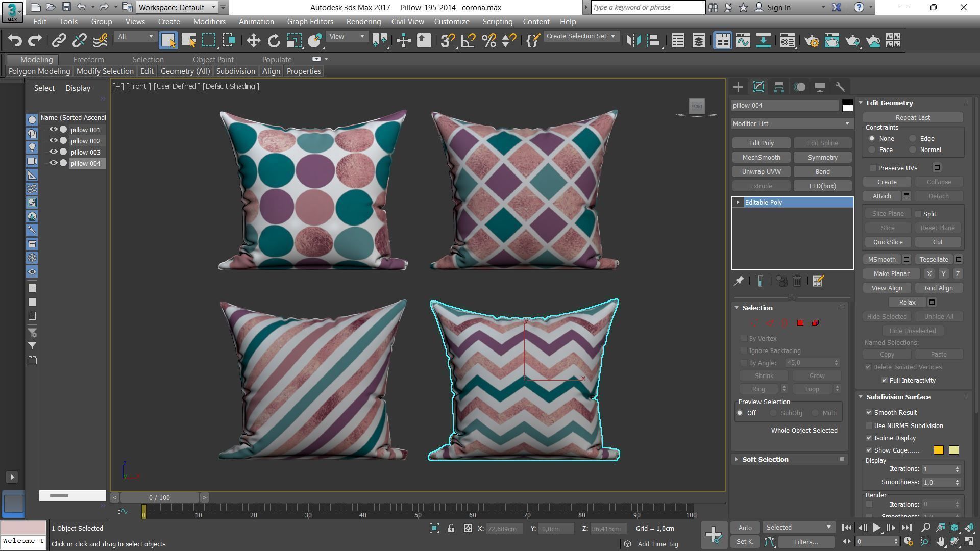Viewport: 980px width, 551px height.
Task: Click the pillow 004 object color swatch
Action: tap(847, 106)
